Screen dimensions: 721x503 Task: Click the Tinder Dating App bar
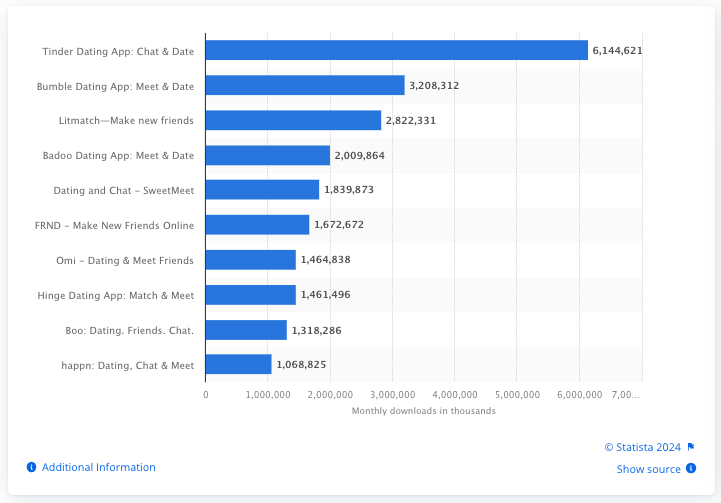click(x=396, y=50)
